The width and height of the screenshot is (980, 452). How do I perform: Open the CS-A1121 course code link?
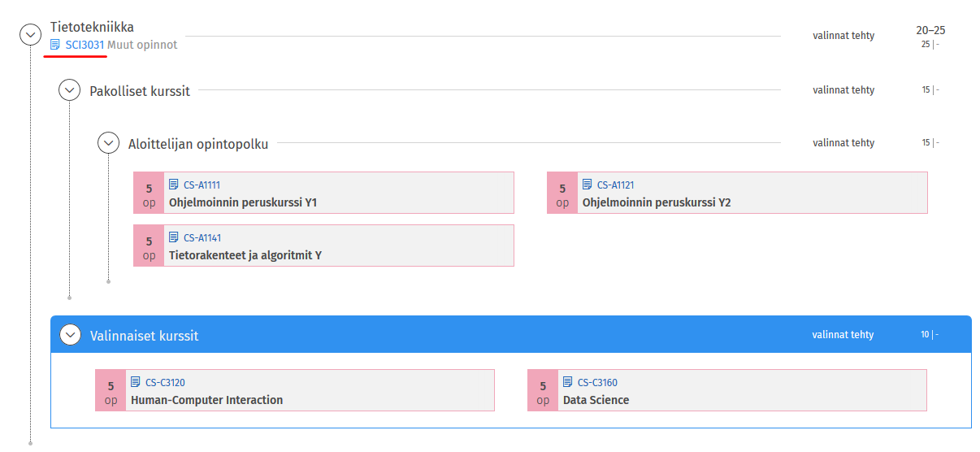(615, 185)
